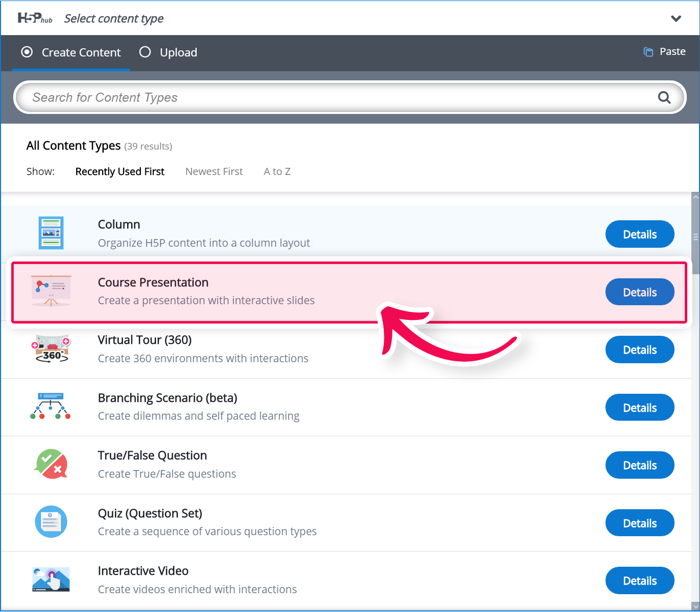The height and width of the screenshot is (612, 700).
Task: Click the content list vertical scrollbar
Action: [695, 237]
